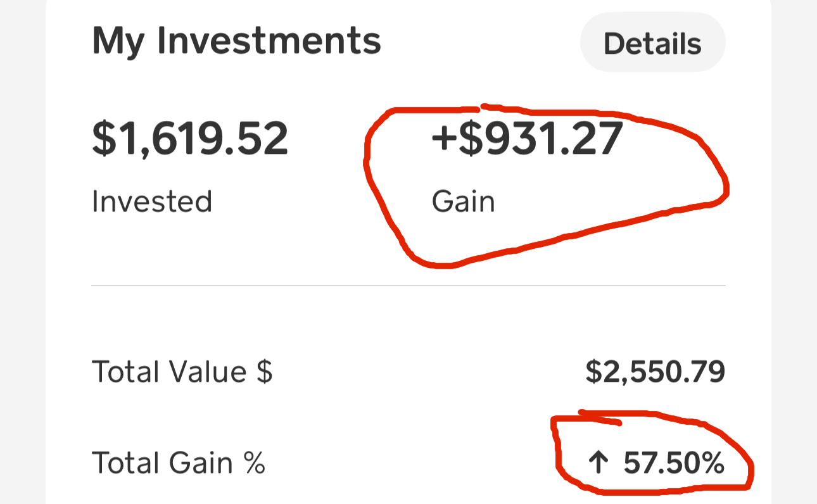Click the dollar sign in $1,619.52
This screenshot has width=817, height=504.
105,139
